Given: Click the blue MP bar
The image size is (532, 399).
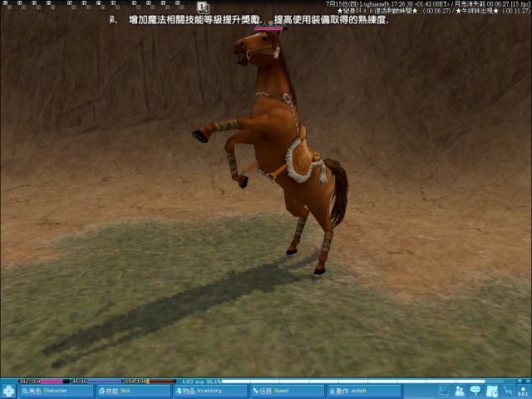Looking at the screenshot, I should coord(97,382).
